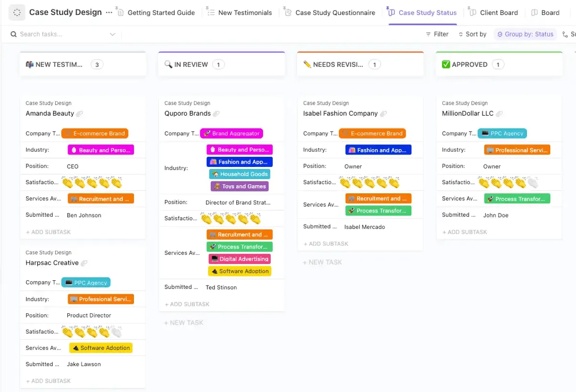
Task: Expand the search options chevron
Action: (113, 34)
